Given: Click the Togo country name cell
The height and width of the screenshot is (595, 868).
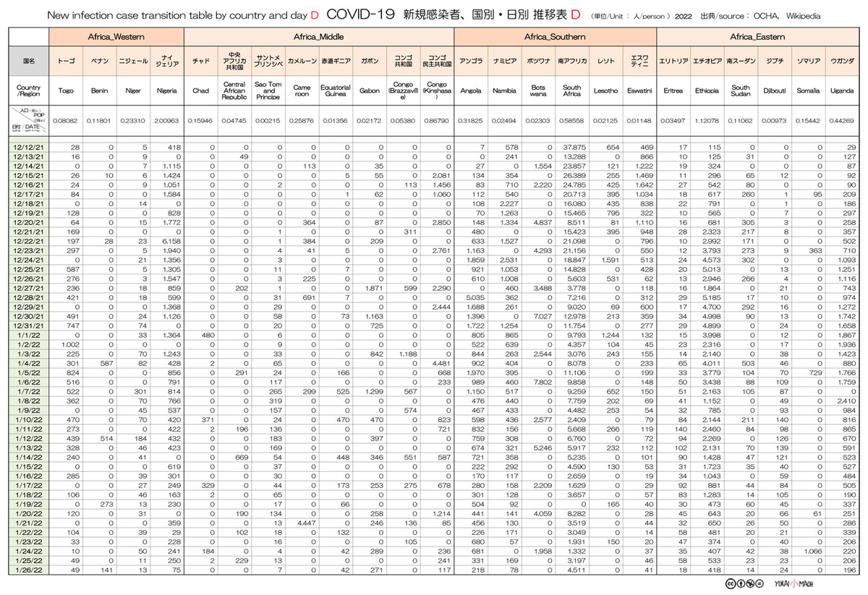Looking at the screenshot, I should [x=66, y=90].
